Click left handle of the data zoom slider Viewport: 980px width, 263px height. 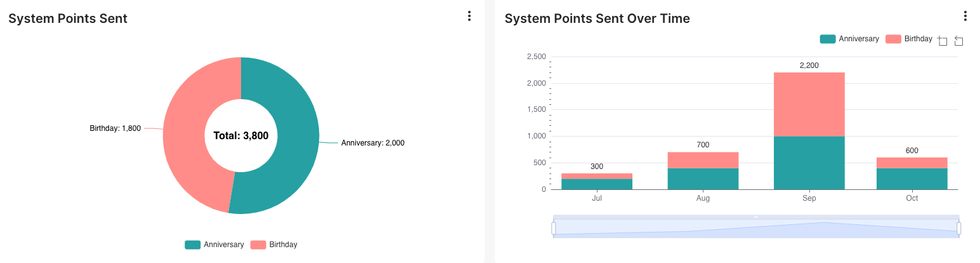click(x=554, y=228)
